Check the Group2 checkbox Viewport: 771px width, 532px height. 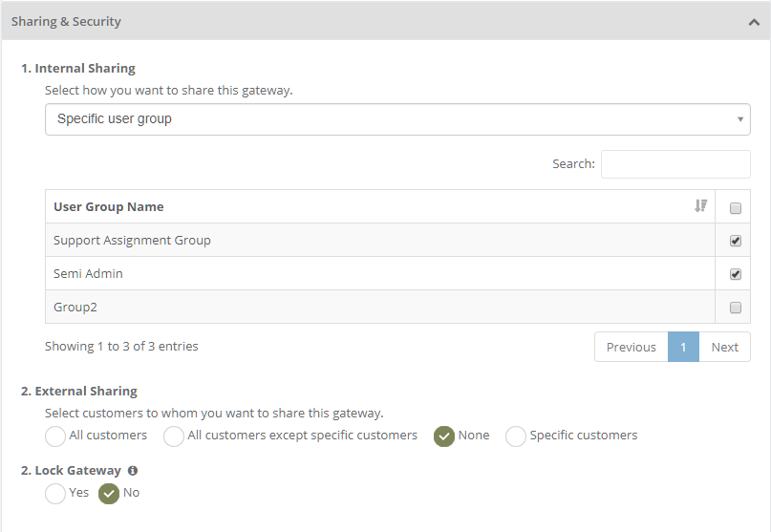735,308
